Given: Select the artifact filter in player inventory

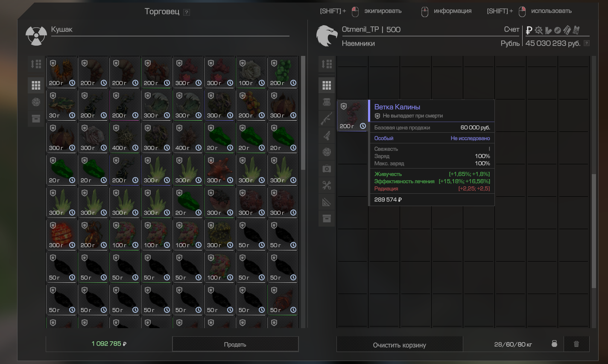Looking at the screenshot, I should (x=327, y=152).
